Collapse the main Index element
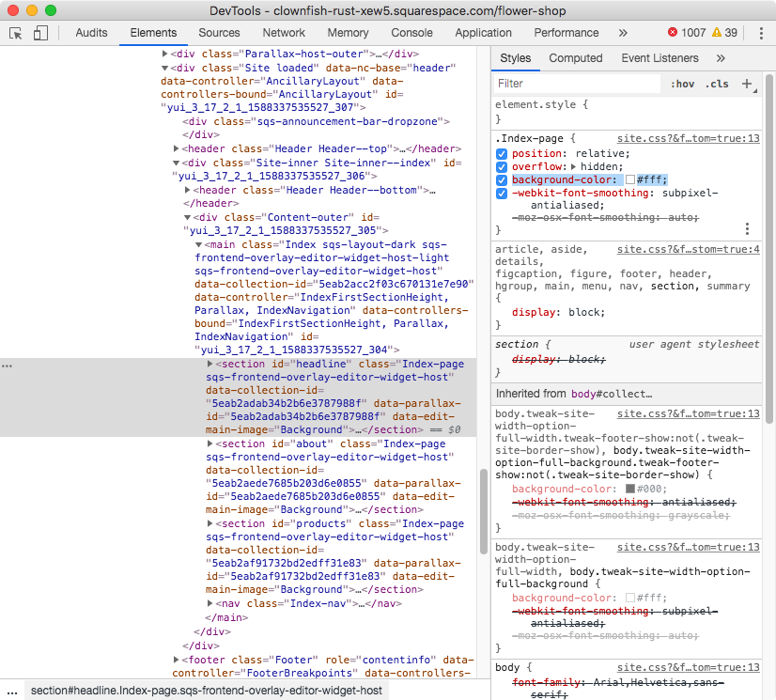 (x=198, y=244)
